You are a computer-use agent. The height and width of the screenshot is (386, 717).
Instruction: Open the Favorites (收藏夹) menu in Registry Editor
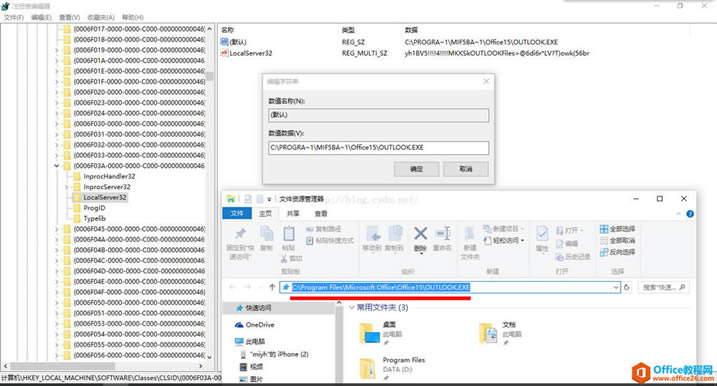point(101,17)
